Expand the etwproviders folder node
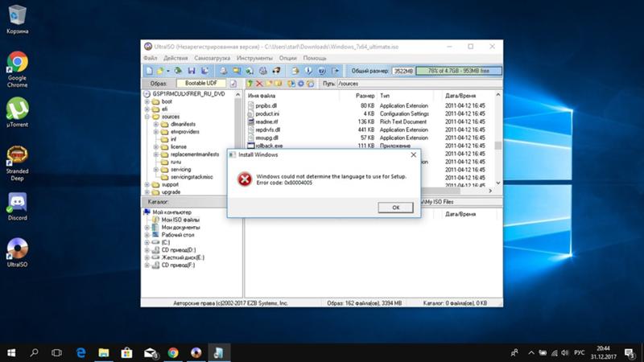The width and height of the screenshot is (644, 362). 156,132
